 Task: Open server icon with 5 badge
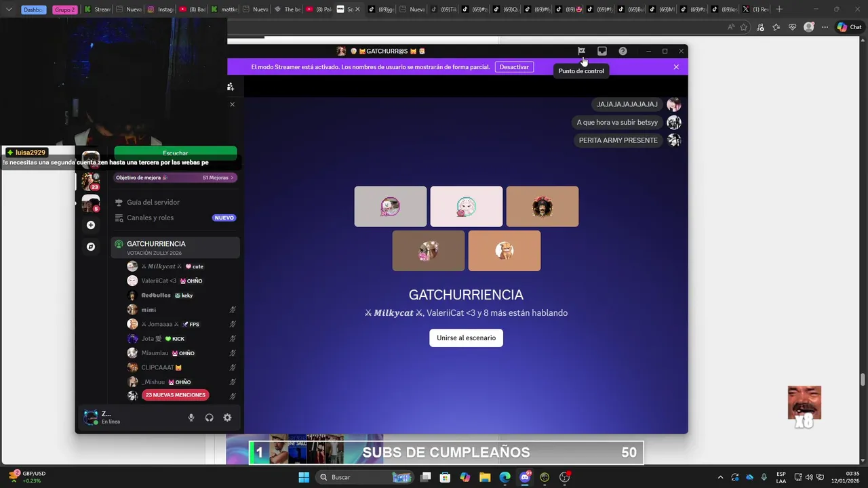tap(90, 203)
